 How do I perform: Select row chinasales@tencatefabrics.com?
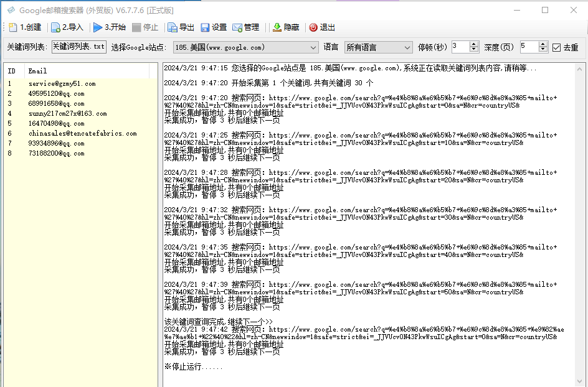(80, 133)
